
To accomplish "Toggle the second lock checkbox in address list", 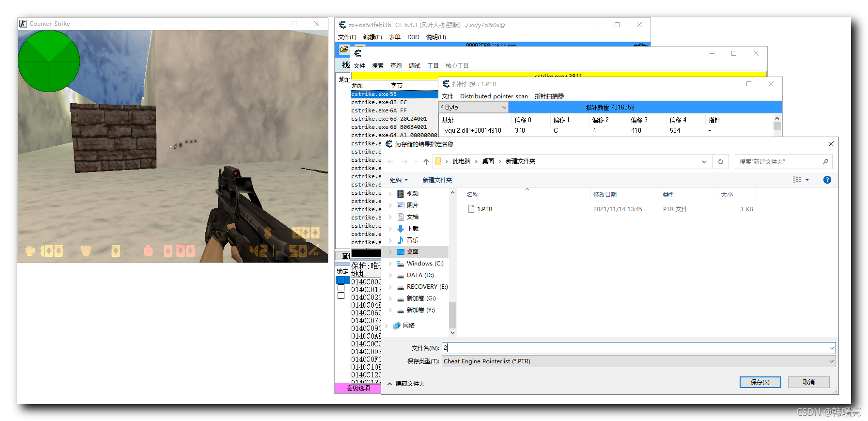I will 341,288.
